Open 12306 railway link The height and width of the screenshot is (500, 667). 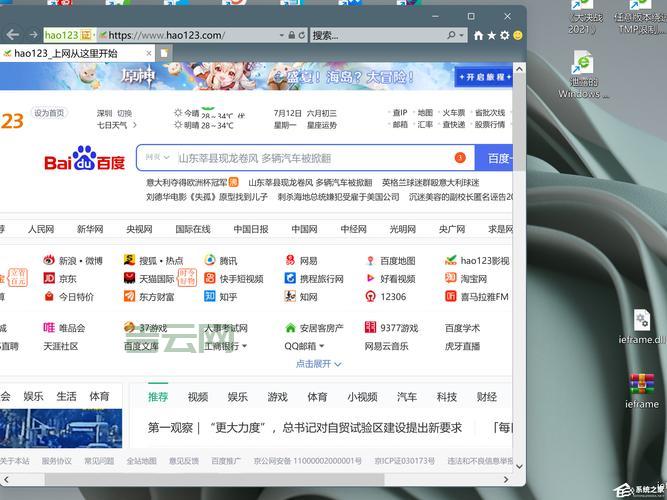(x=386, y=297)
